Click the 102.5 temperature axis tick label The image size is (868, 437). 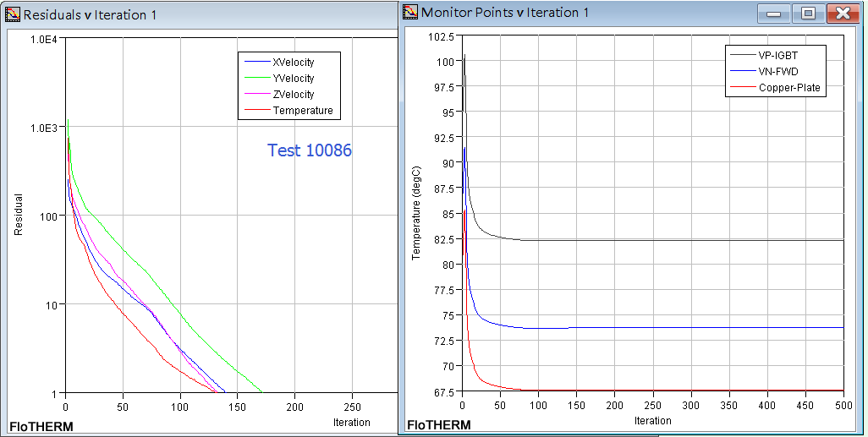[x=442, y=36]
